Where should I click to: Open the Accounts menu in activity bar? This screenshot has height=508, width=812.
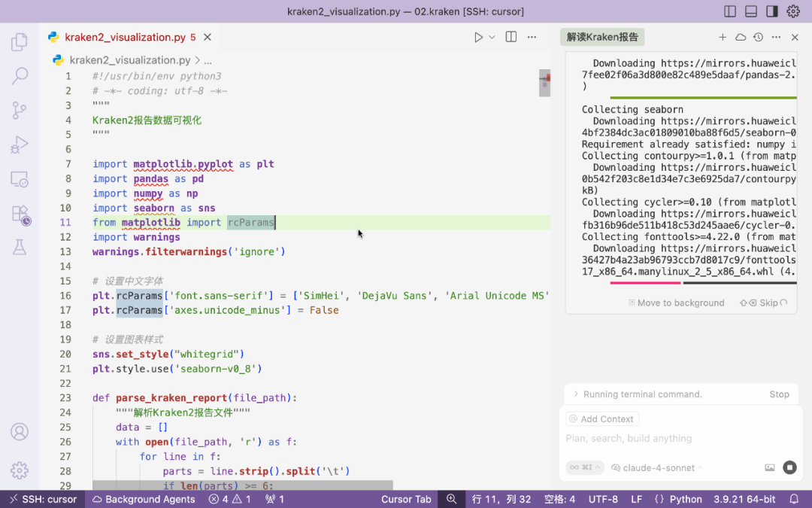19,432
